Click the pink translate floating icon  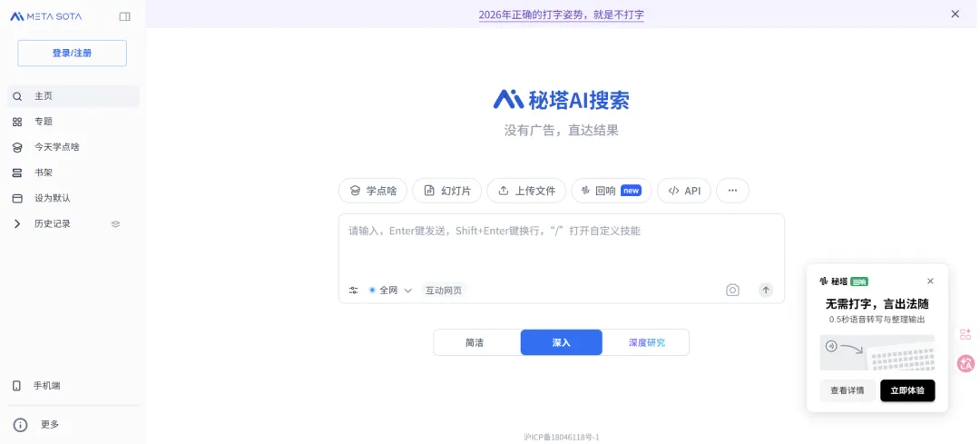click(966, 364)
